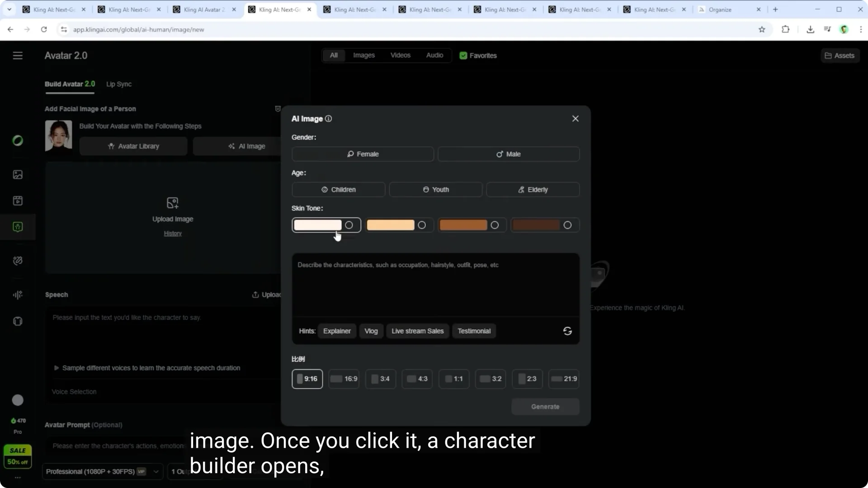Screen dimensions: 868x488
Task: Pick the light tan skin tone swatch
Action: 399,225
